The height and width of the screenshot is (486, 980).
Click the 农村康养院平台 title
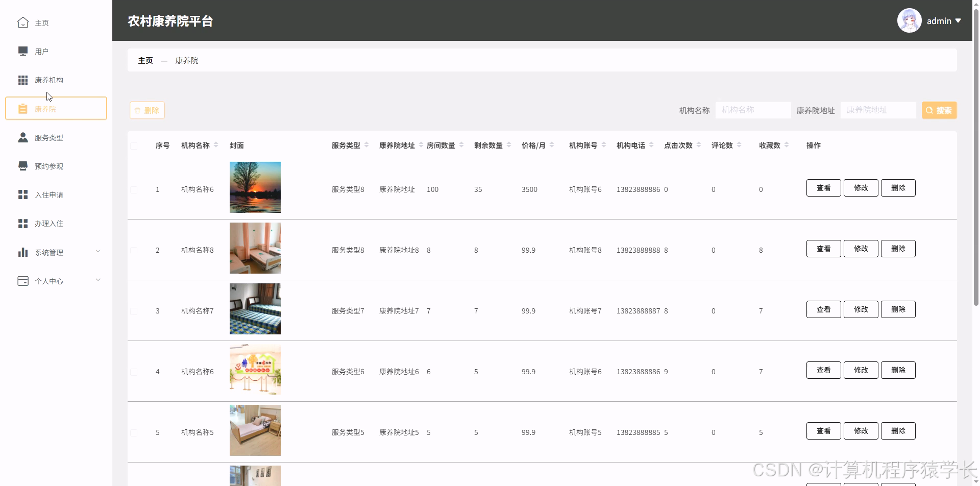(x=170, y=21)
